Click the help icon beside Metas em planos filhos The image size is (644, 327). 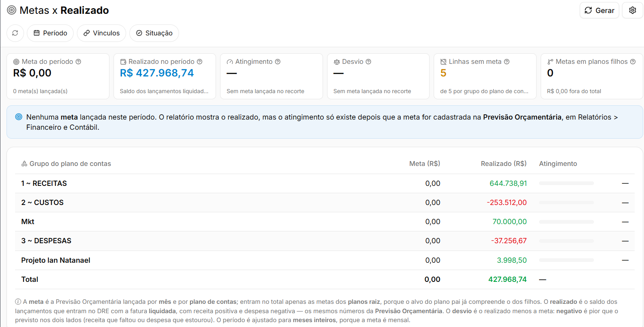click(633, 62)
